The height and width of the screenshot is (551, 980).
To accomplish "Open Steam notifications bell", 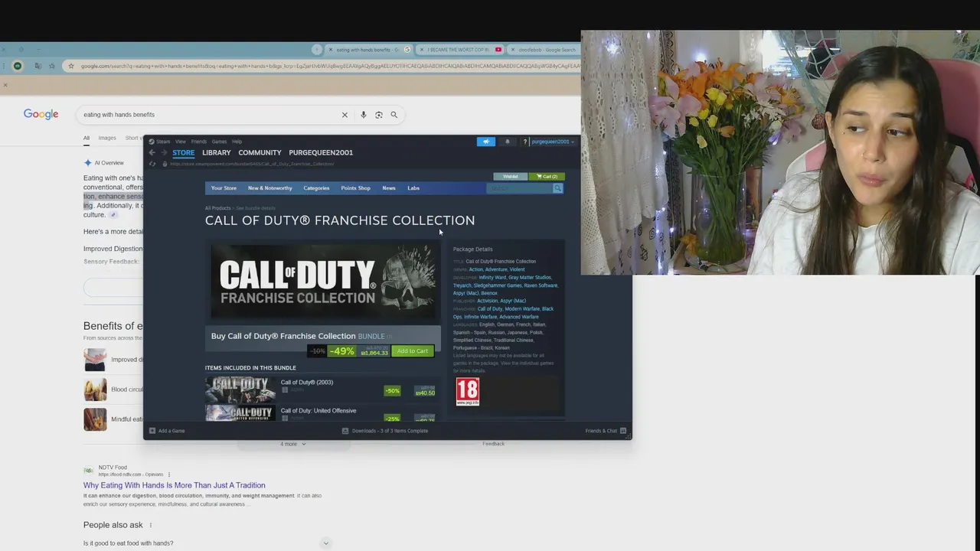I will 507,142.
